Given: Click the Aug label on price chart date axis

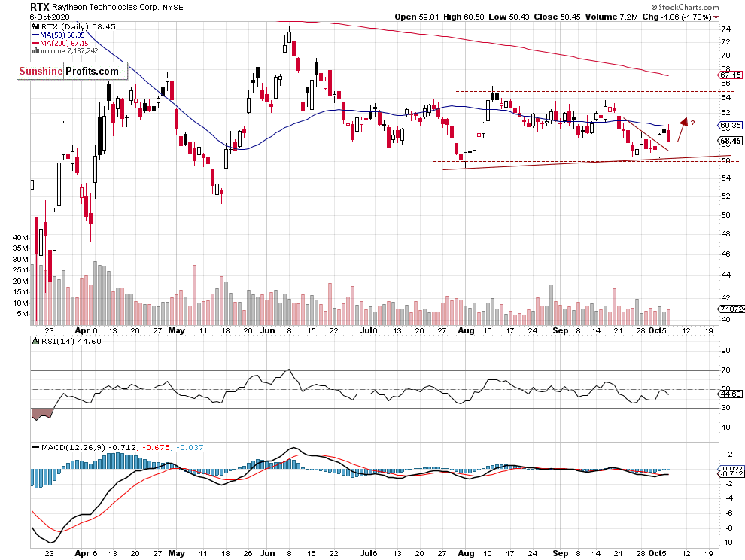Looking at the screenshot, I should [466, 330].
